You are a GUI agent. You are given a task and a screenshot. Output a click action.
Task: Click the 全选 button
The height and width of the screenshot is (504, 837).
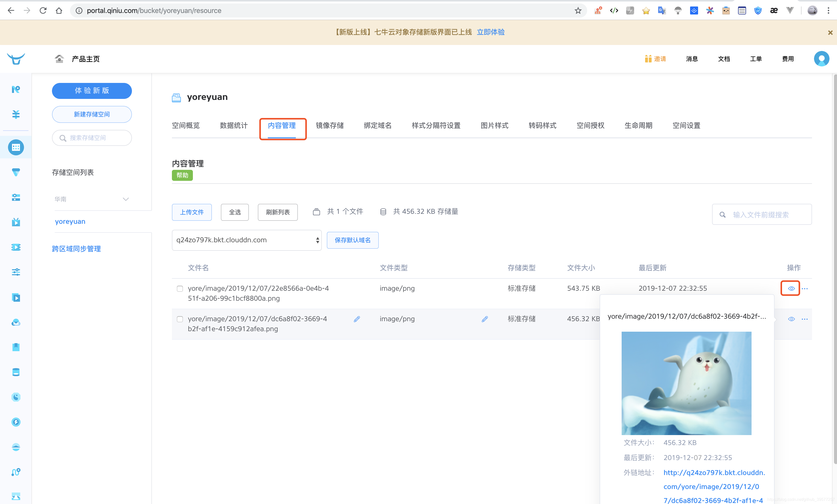coord(235,212)
